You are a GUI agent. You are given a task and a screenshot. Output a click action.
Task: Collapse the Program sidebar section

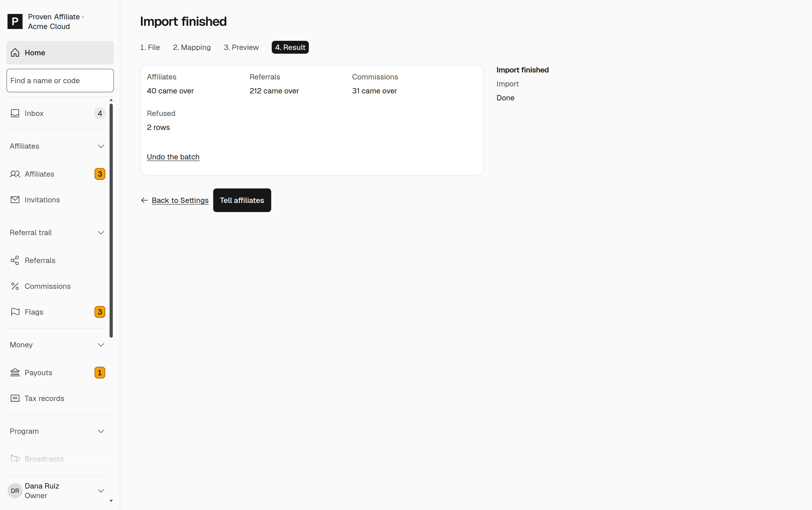(101, 431)
